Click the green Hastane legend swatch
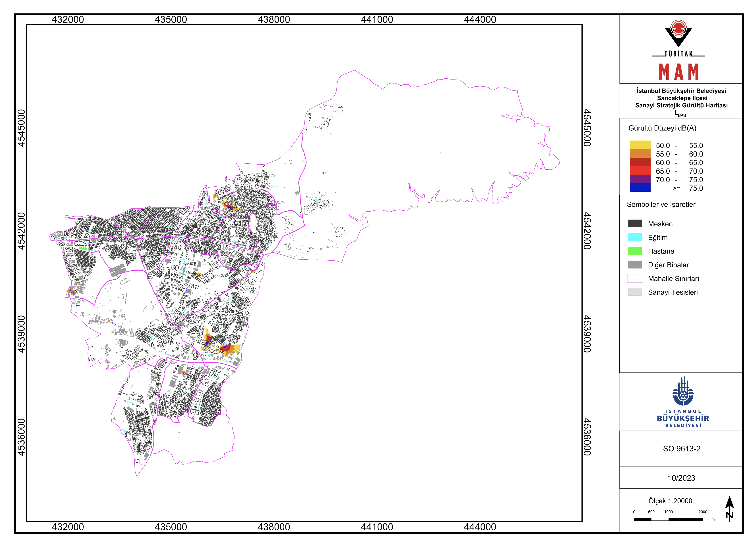756x546 pixels. click(x=635, y=251)
